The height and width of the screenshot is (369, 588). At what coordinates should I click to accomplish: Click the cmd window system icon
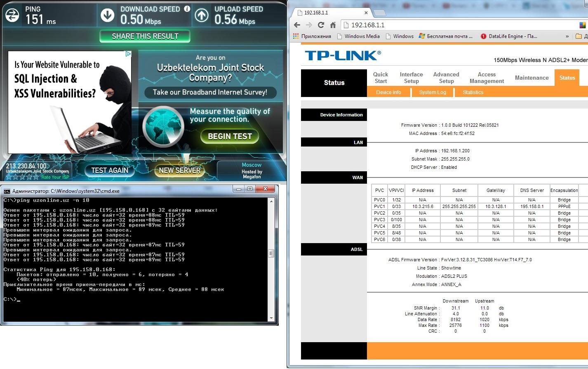(7, 191)
